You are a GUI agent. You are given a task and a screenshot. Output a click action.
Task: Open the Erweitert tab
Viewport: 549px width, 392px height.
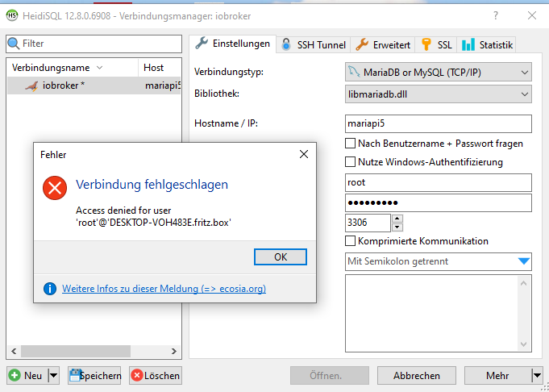coord(383,45)
